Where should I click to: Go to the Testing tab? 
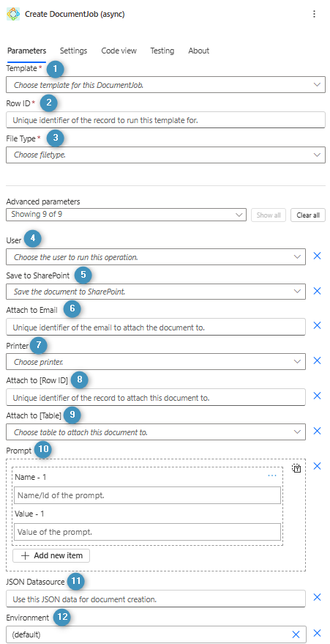162,51
